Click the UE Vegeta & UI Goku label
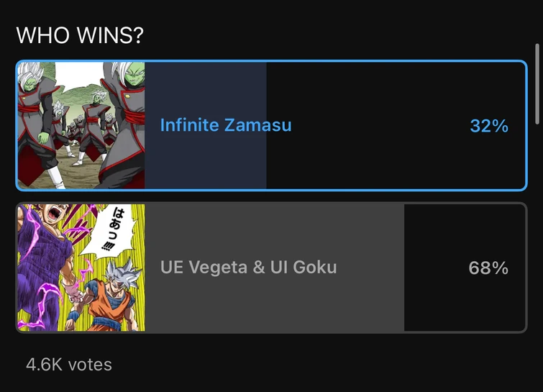 (249, 268)
